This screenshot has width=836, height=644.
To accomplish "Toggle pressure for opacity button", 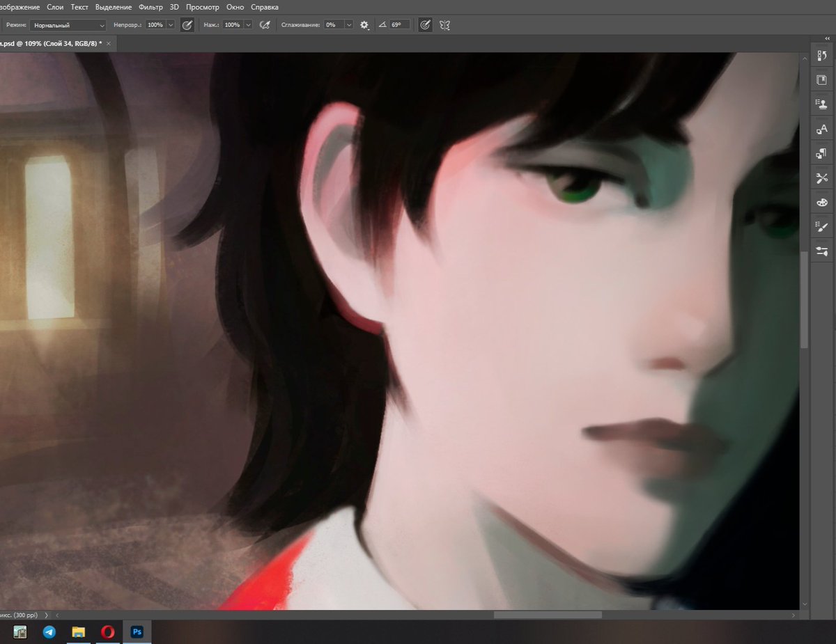I will pos(187,24).
